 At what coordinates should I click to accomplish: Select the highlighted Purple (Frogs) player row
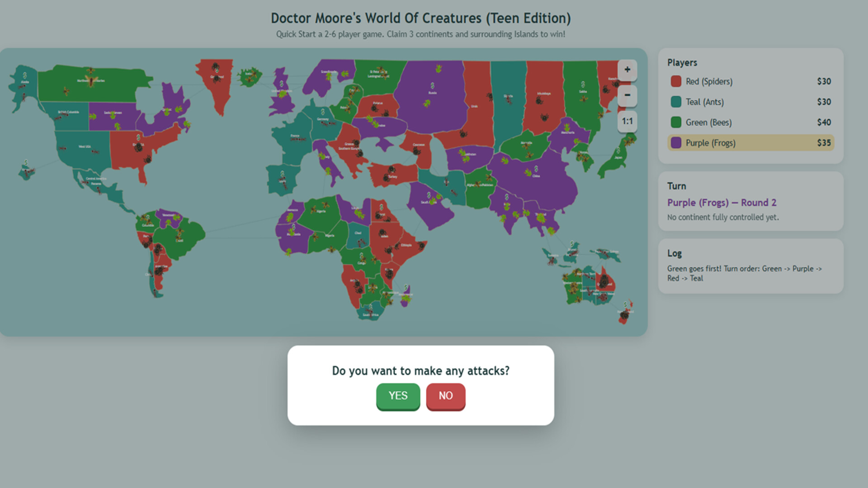coord(751,143)
